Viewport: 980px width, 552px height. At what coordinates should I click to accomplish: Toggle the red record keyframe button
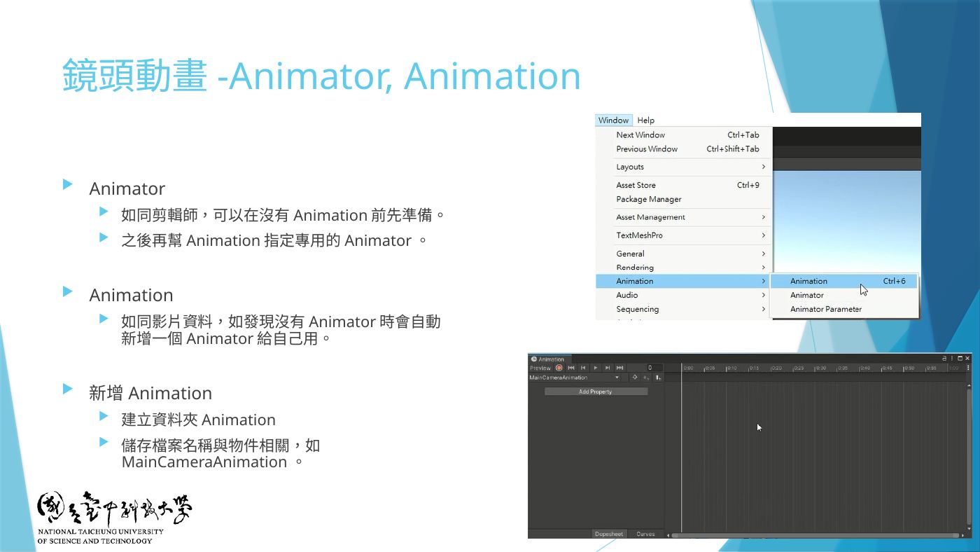click(x=559, y=368)
